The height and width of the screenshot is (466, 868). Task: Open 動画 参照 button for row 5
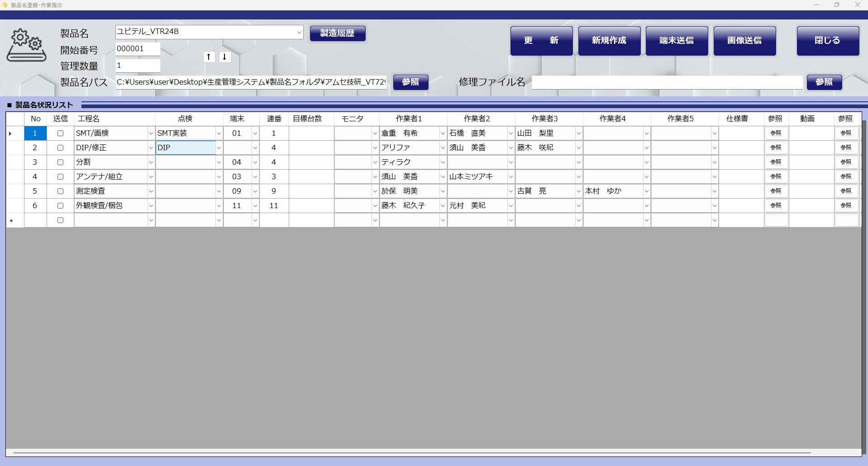tap(846, 191)
